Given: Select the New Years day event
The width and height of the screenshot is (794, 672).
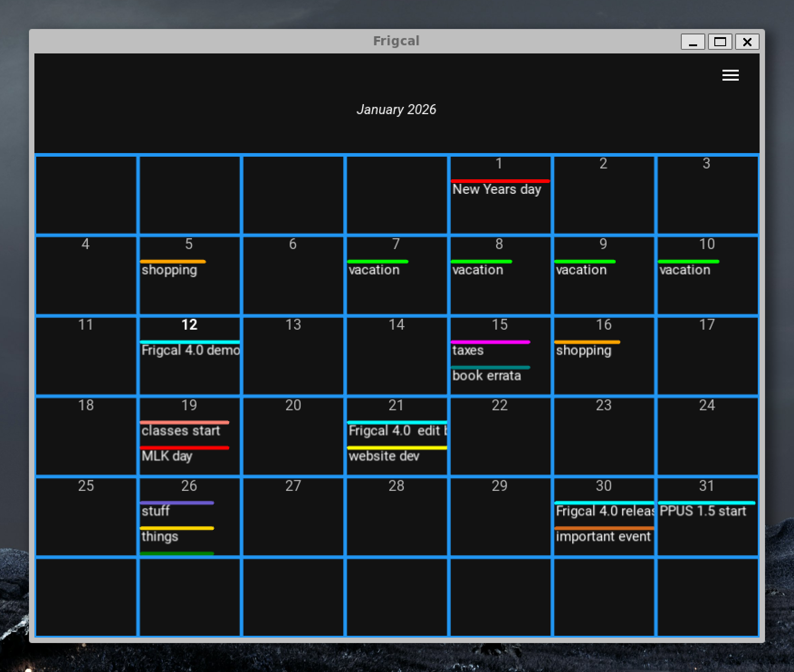Looking at the screenshot, I should click(497, 189).
